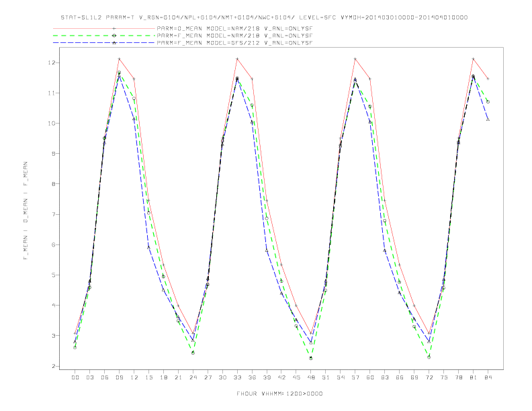Screen dimensions: 532x411
Task: Click red O_MEAN peak point at hour 09
Action: pyautogui.click(x=119, y=59)
